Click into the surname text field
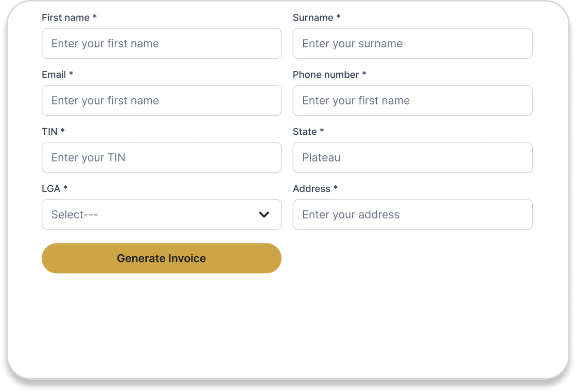This screenshot has height=392, width=576. pyautogui.click(x=412, y=44)
